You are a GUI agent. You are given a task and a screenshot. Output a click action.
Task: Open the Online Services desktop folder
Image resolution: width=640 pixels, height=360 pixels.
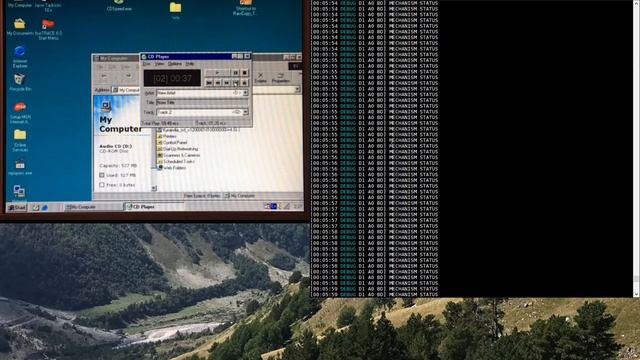[20, 140]
